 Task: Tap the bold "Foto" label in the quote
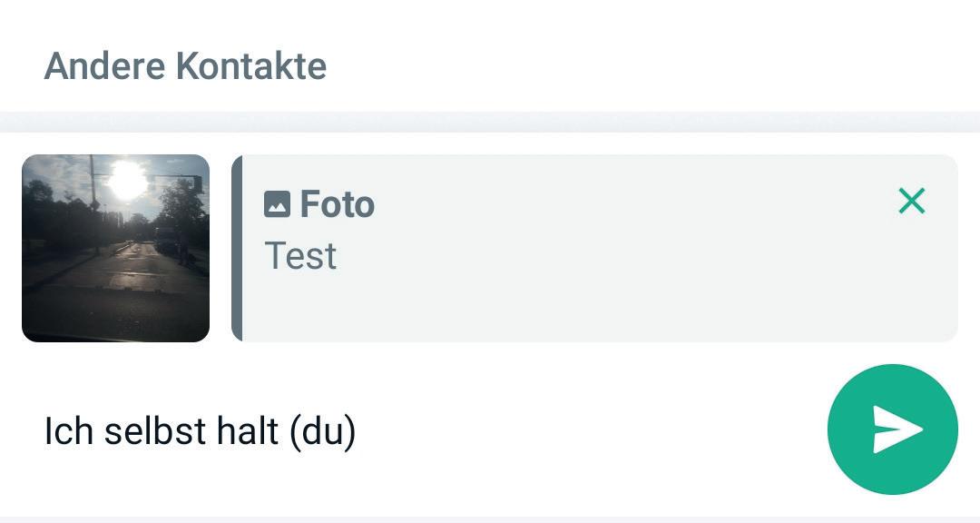(x=337, y=204)
